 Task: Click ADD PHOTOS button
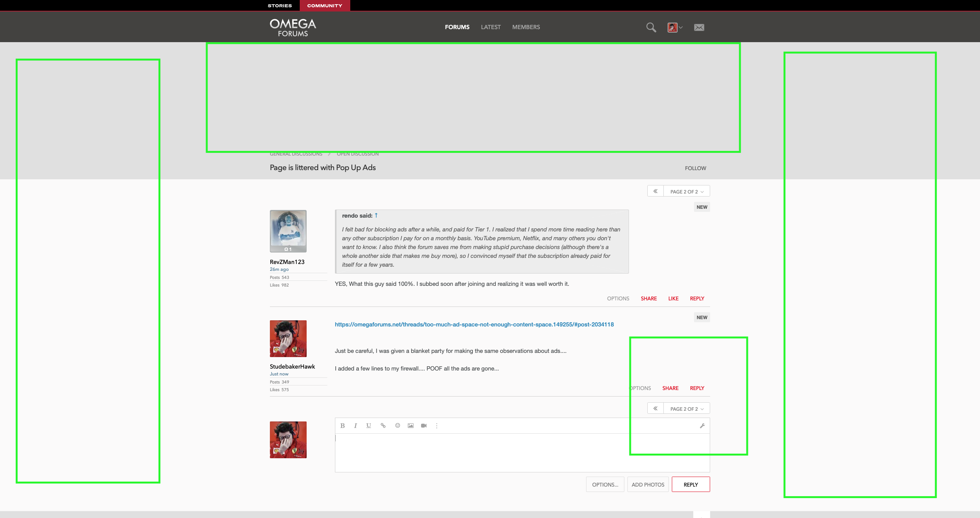coord(648,485)
